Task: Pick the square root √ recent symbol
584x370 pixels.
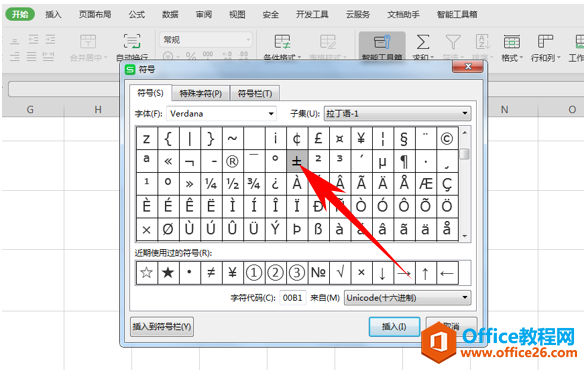Action: [340, 273]
